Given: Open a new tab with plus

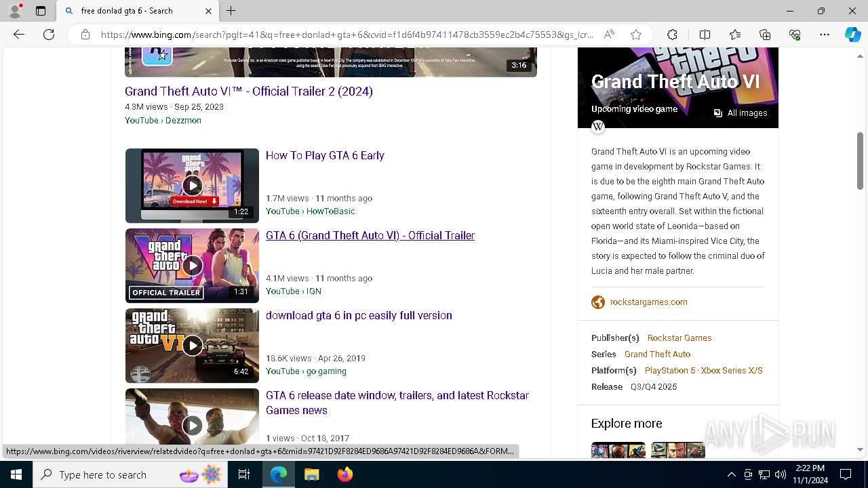Looking at the screenshot, I should click(231, 11).
